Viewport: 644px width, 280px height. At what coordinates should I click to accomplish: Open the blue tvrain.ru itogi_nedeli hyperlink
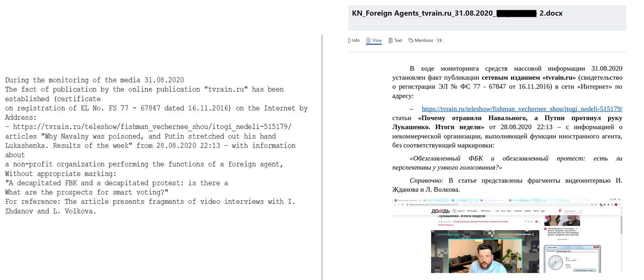click(x=522, y=109)
